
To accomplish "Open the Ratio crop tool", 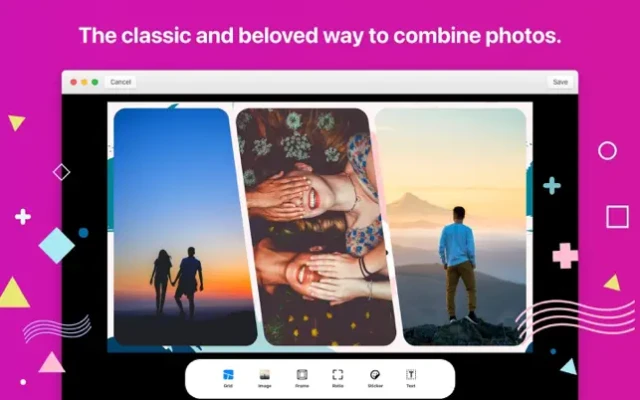I will point(338,377).
